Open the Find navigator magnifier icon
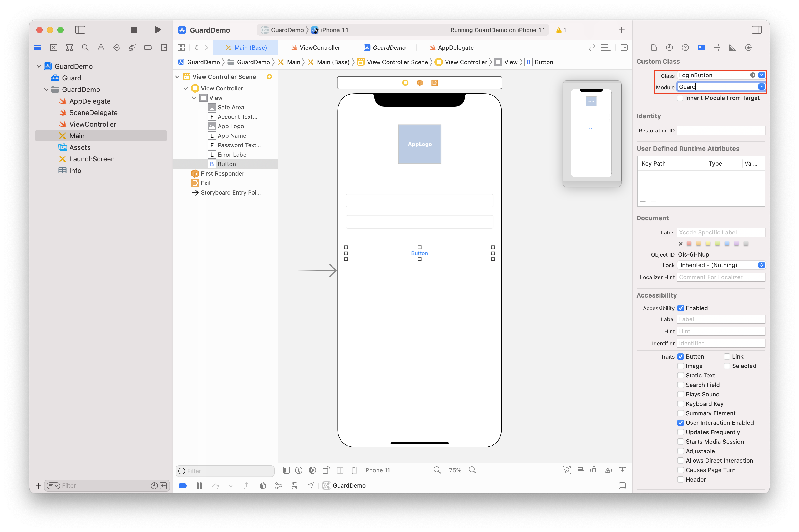This screenshot has height=532, width=799. [85, 48]
